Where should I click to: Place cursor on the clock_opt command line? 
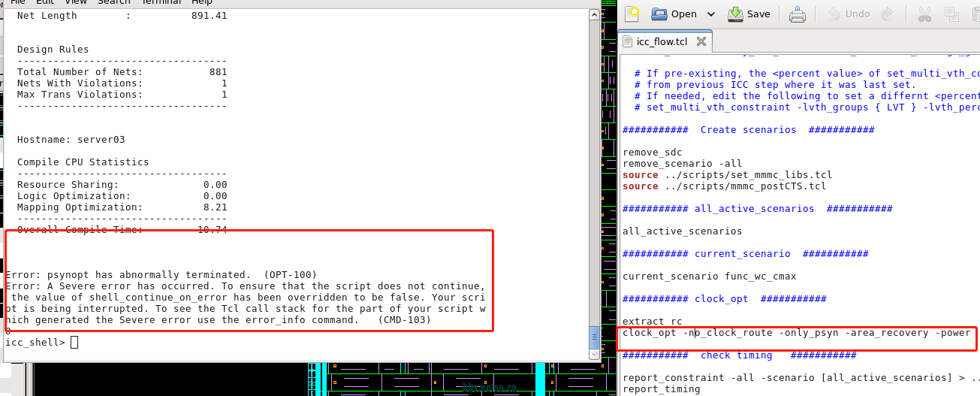click(x=796, y=333)
